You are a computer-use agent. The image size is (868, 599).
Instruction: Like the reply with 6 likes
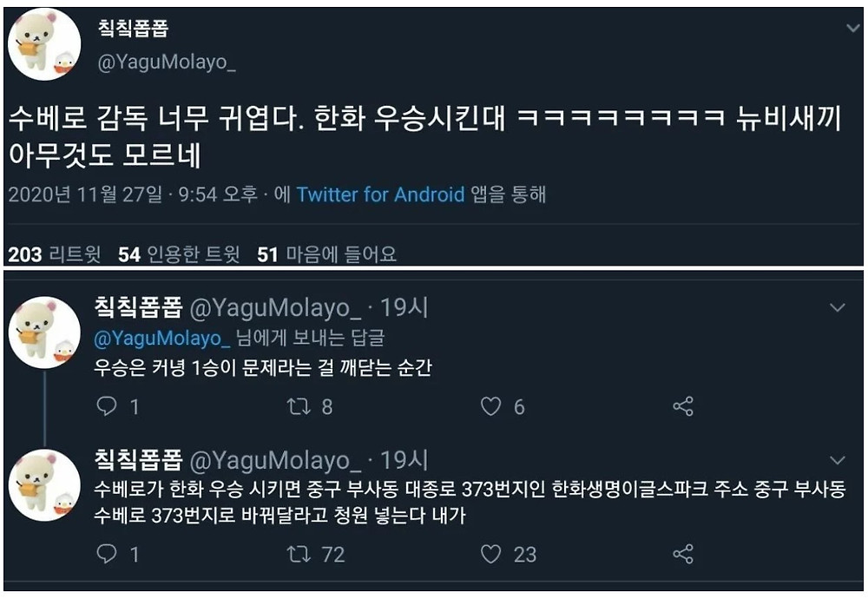click(x=491, y=406)
